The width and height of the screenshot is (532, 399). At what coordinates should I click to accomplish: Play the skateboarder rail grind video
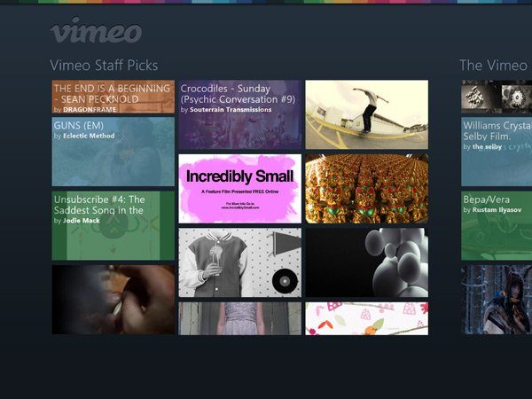[367, 114]
